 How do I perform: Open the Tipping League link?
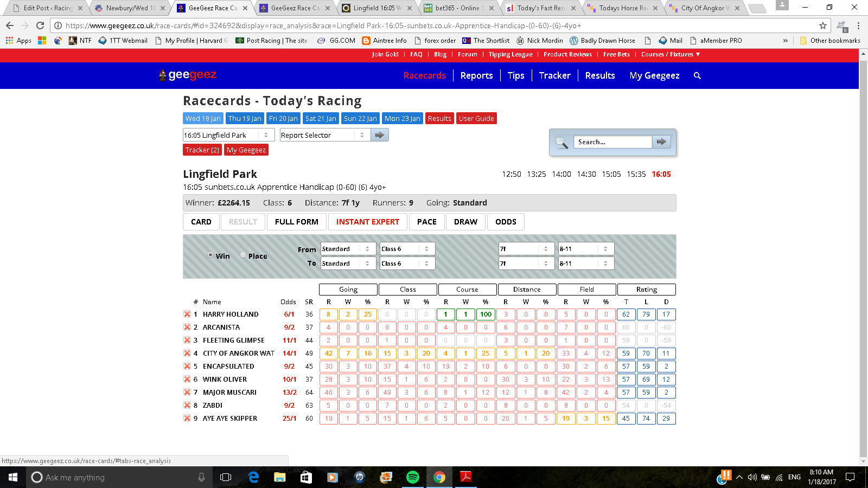[x=510, y=54]
